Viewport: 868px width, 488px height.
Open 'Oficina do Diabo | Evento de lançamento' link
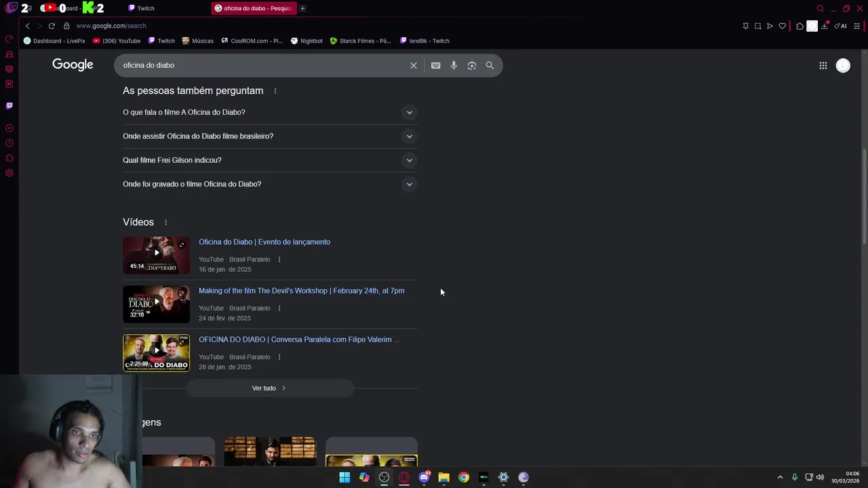click(x=264, y=242)
